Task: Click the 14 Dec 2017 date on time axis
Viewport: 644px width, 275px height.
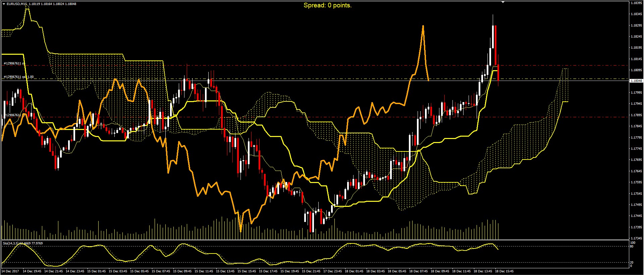Action: pyautogui.click(x=10, y=271)
